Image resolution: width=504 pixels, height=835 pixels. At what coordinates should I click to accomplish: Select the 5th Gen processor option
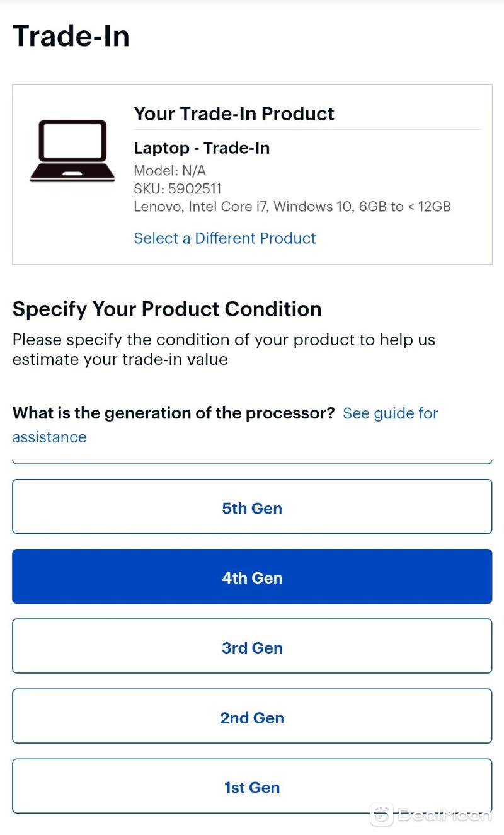pos(252,507)
